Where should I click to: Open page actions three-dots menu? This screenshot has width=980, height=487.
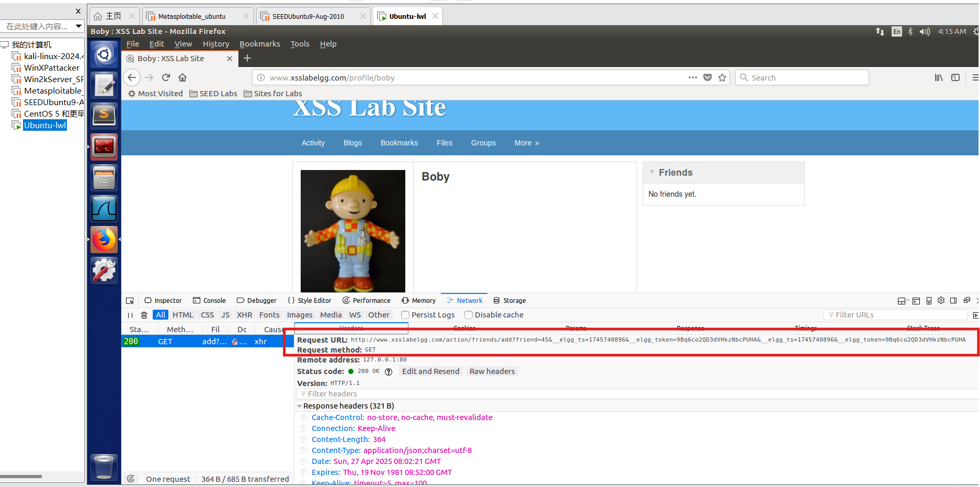pos(693,77)
